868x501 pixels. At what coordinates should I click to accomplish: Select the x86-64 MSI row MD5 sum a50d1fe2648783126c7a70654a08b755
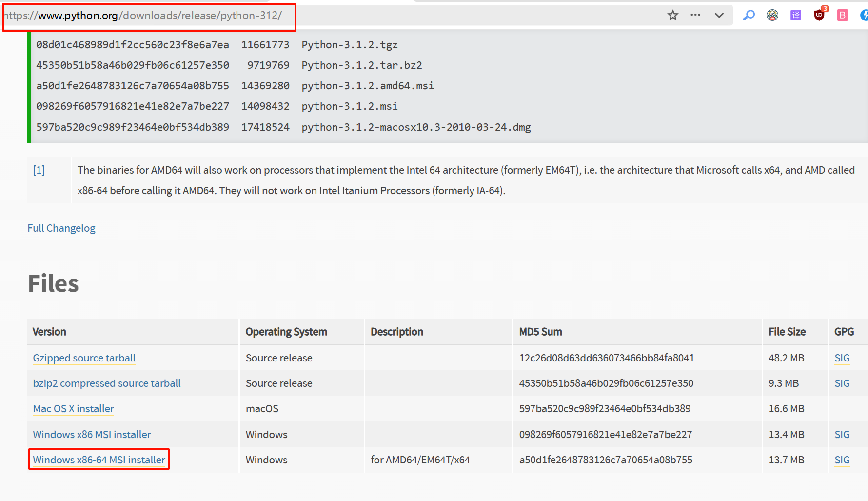click(x=606, y=460)
